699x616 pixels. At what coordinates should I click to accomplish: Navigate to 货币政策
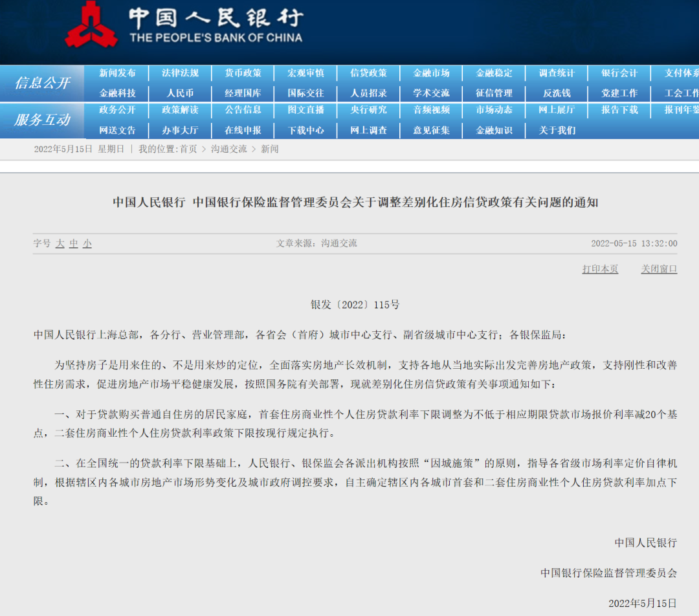(x=243, y=73)
